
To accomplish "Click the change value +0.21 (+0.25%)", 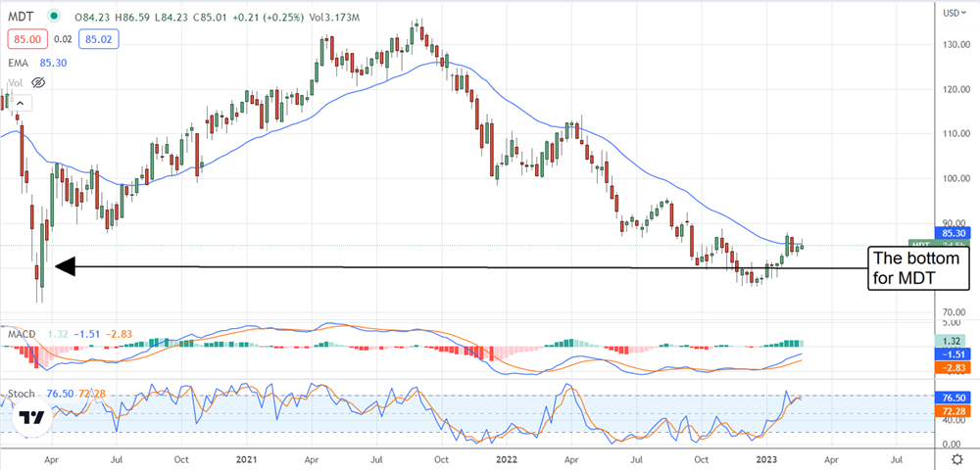I will (269, 18).
